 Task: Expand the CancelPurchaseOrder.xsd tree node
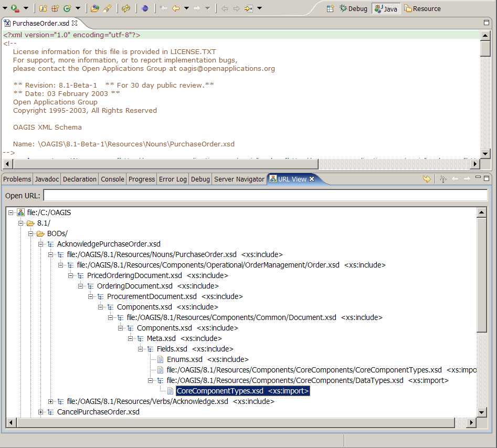coord(41,412)
